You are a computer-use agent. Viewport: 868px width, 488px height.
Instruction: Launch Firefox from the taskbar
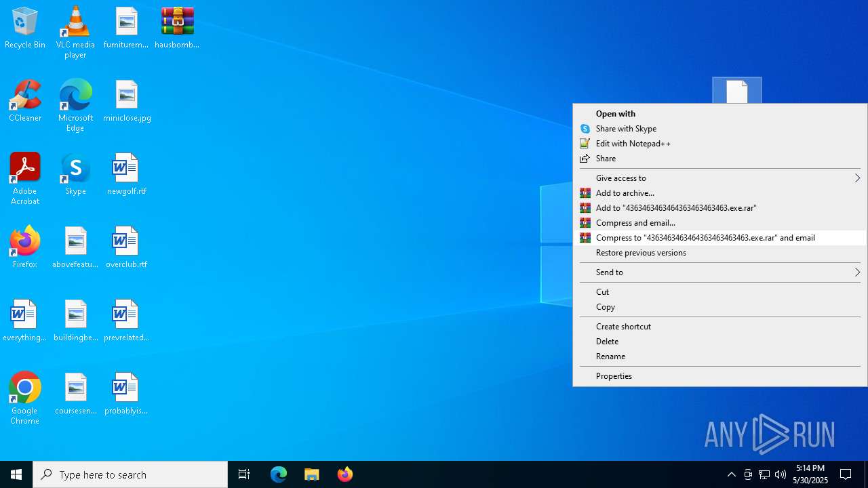[x=345, y=474]
